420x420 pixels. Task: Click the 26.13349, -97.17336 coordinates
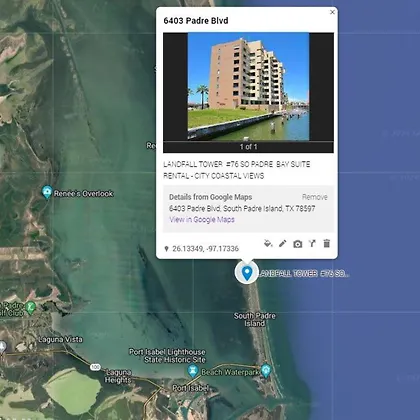(205, 249)
